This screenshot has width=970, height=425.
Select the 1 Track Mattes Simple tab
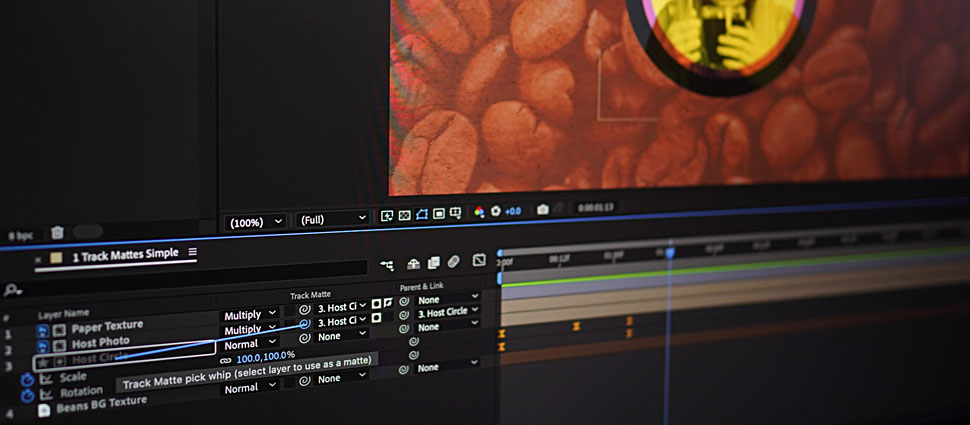pyautogui.click(x=125, y=255)
